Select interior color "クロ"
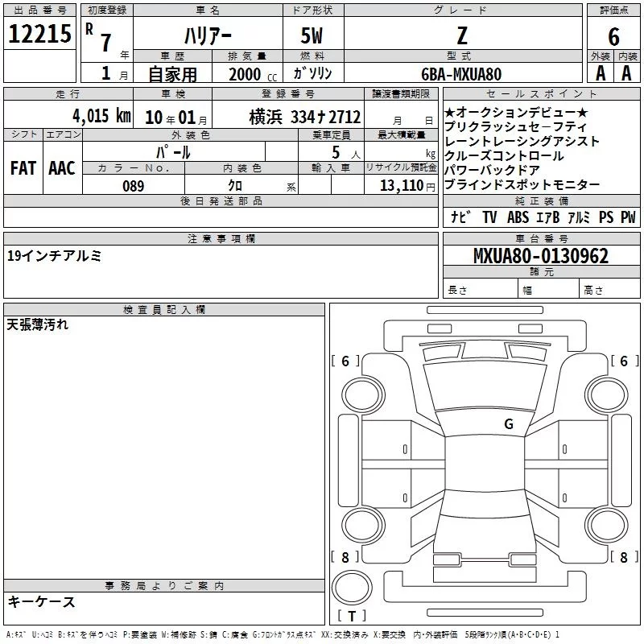Viewport: 644px width, 644px height. point(235,186)
